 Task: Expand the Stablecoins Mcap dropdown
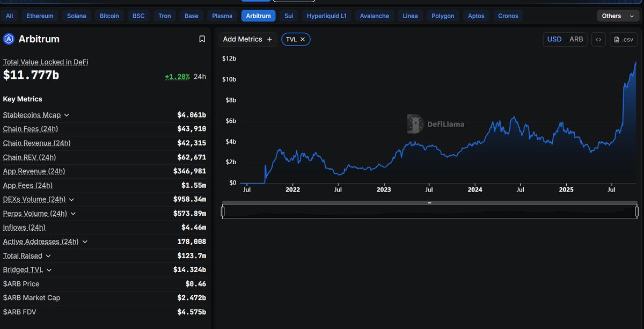pos(66,115)
